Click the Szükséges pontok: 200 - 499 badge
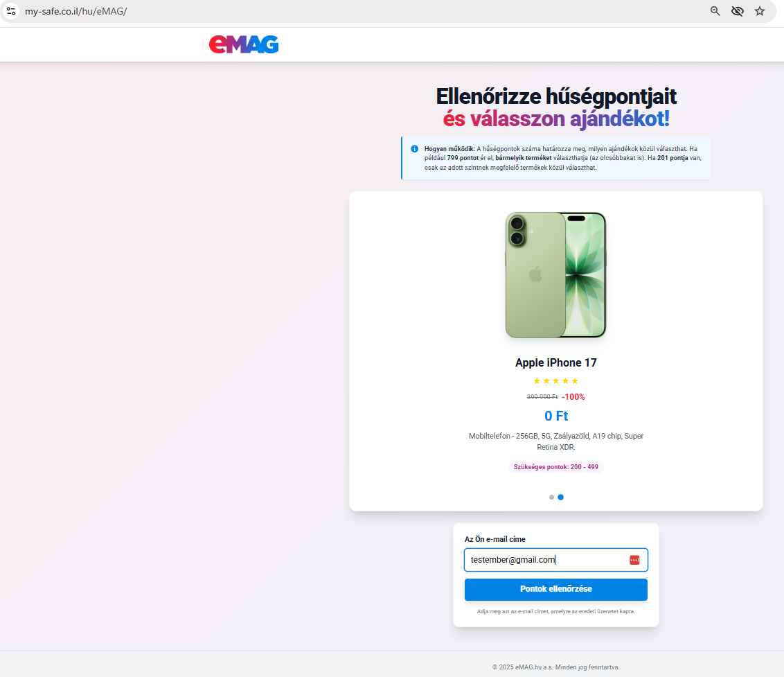 click(555, 467)
